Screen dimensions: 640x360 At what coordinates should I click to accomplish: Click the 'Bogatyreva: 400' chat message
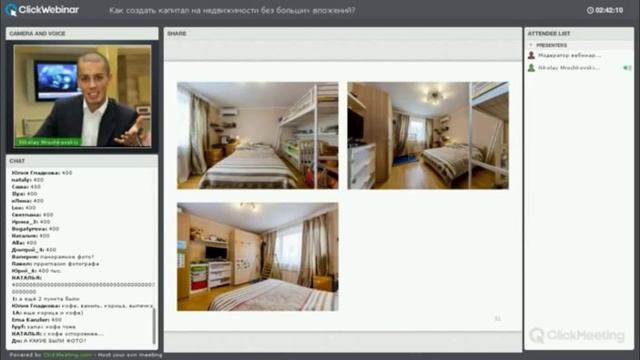point(36,229)
